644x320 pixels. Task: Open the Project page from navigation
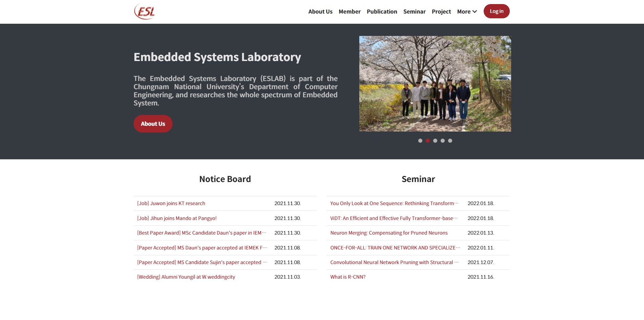(441, 12)
